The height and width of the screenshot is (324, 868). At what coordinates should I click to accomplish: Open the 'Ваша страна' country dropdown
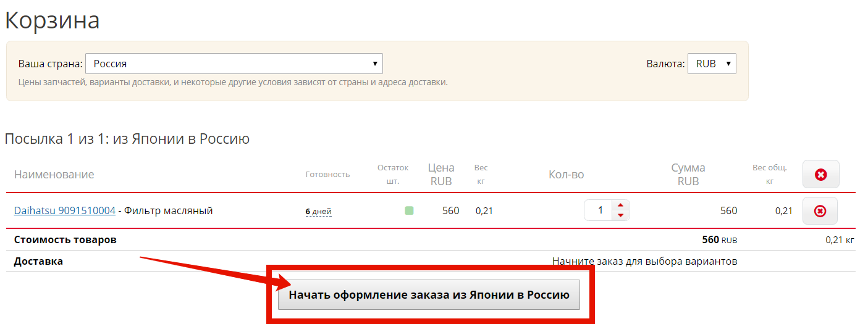pos(234,64)
